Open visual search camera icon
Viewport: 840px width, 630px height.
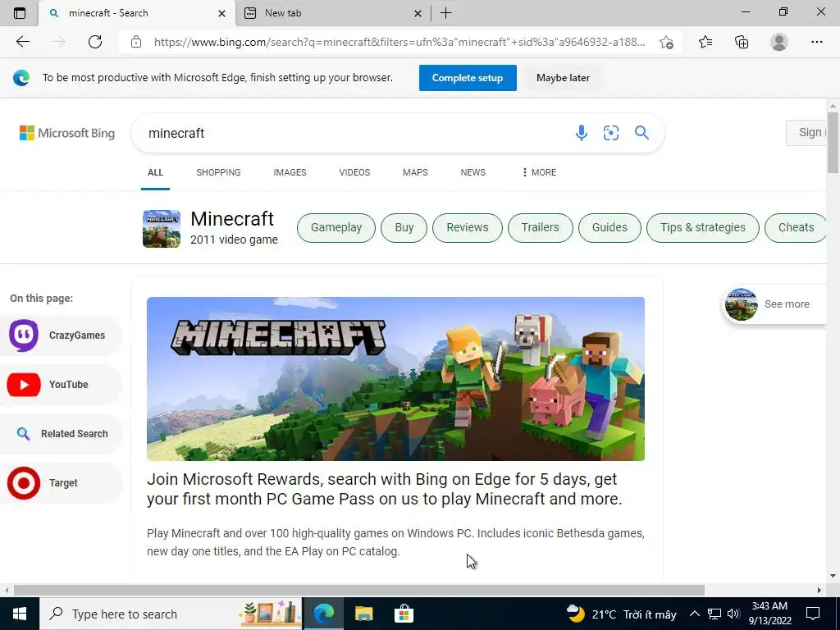click(x=611, y=133)
